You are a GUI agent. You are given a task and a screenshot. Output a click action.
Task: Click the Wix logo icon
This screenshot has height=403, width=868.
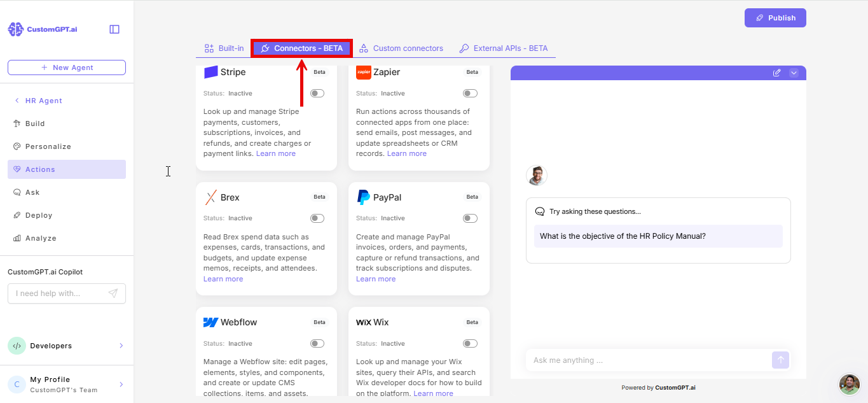364,322
